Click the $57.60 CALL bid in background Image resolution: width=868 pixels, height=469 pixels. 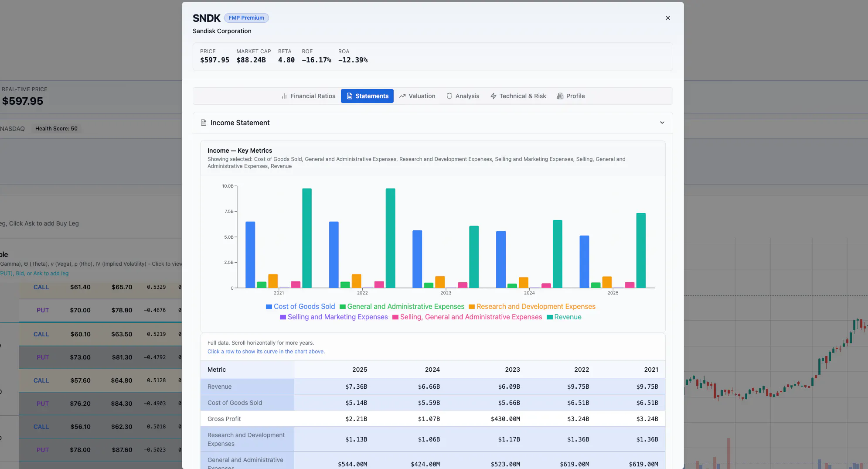80,380
